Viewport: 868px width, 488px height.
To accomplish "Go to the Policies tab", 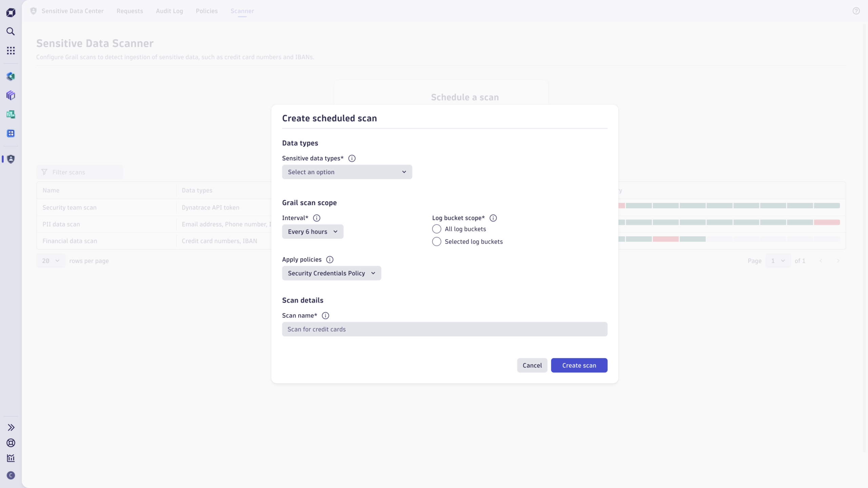I will pyautogui.click(x=206, y=11).
